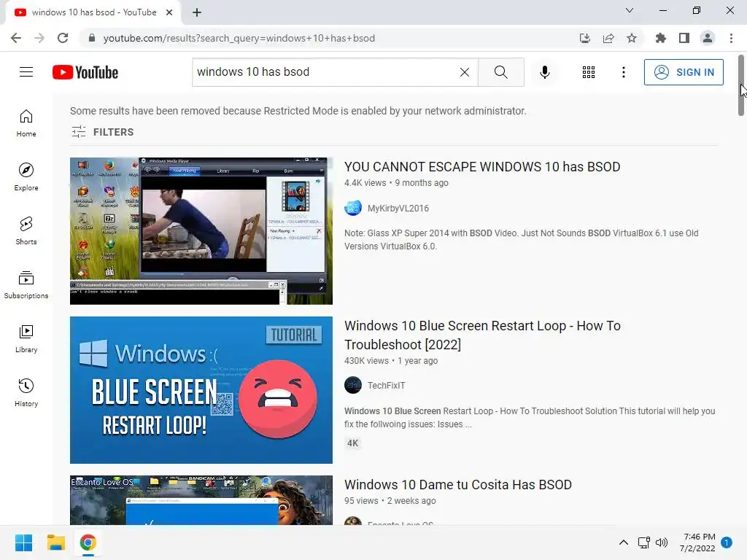Screen dimensions: 747x560
Task: Open YouTube settings three-dot menu
Action: click(x=623, y=72)
